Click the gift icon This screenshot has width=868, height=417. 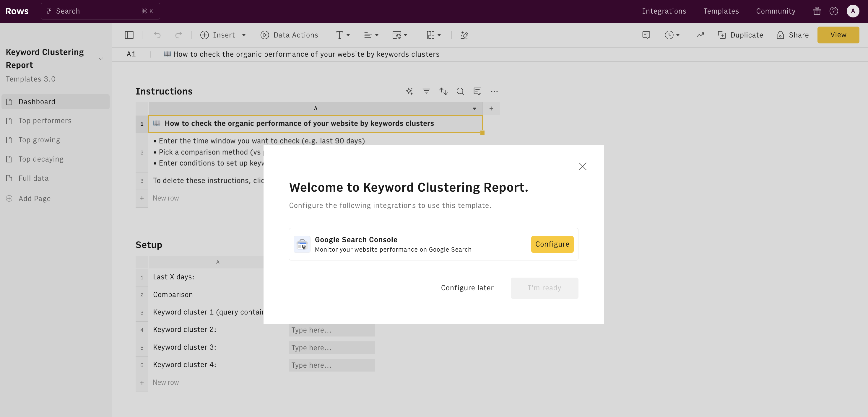817,11
